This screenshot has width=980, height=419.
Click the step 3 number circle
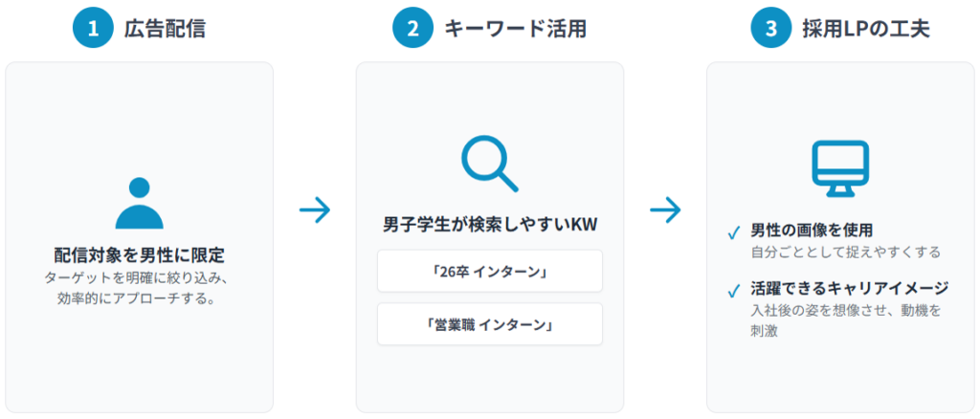coord(770,29)
